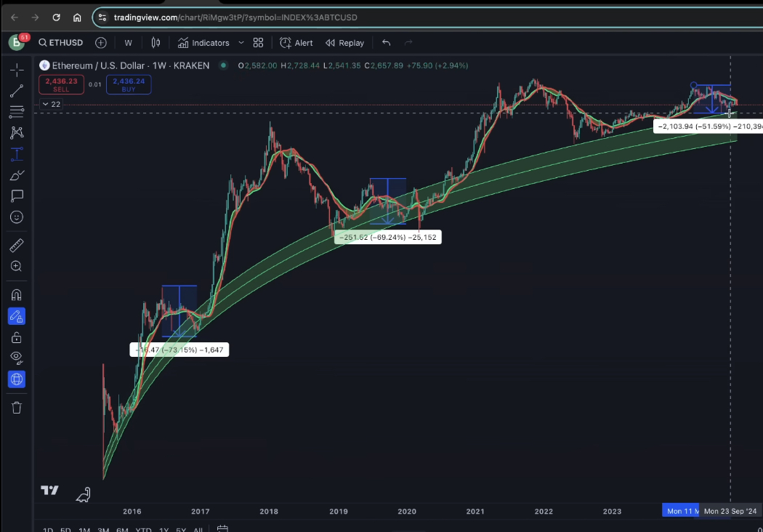
Task: Select the YTD range tab
Action: [x=143, y=530]
